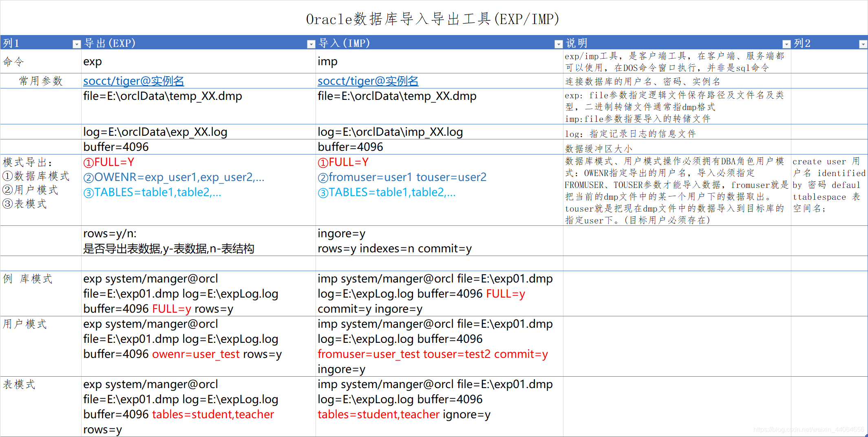868x437 pixels.
Task: Select 'buffer=4096' in export column
Action: (x=199, y=147)
